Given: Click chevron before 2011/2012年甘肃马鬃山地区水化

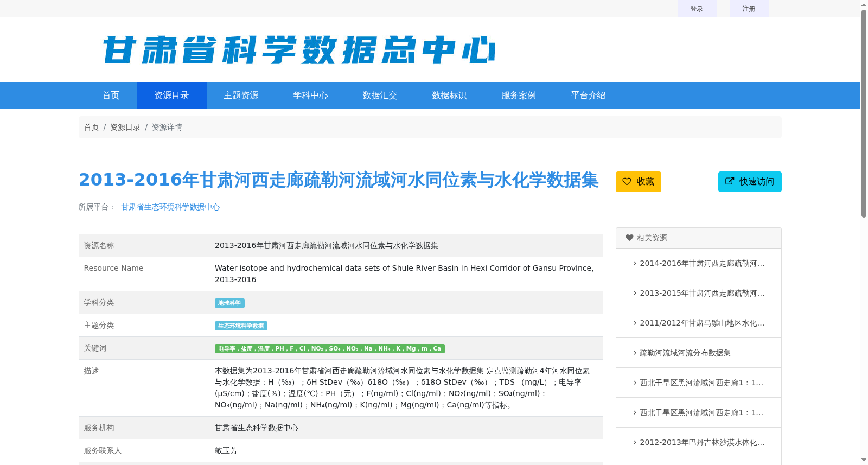Looking at the screenshot, I should (635, 323).
